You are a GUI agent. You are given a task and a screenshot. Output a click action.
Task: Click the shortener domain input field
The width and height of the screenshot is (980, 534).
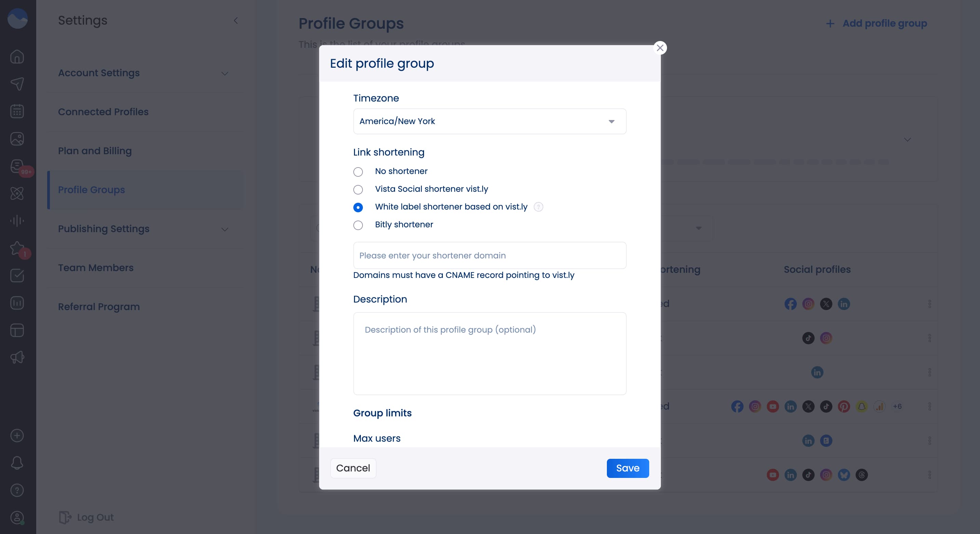tap(490, 255)
